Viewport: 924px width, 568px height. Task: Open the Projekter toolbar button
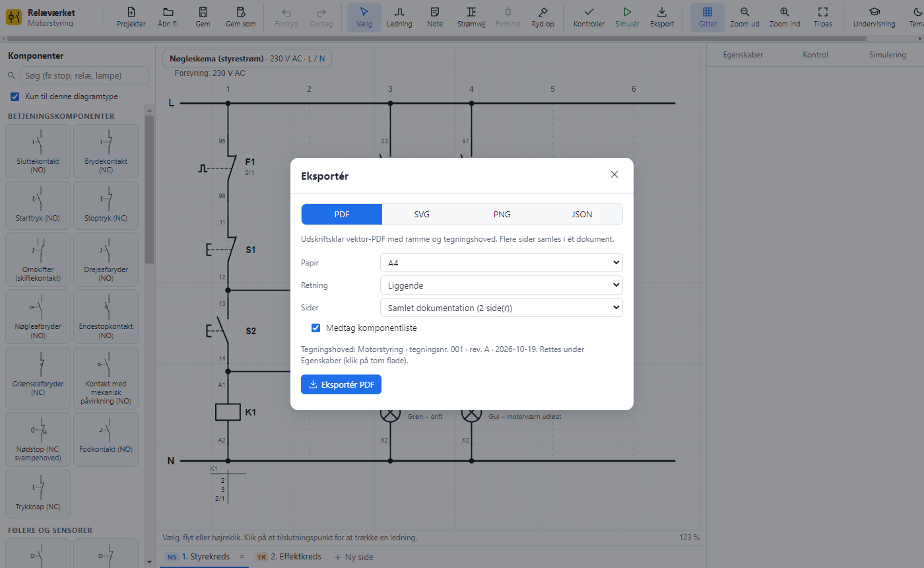[131, 17]
